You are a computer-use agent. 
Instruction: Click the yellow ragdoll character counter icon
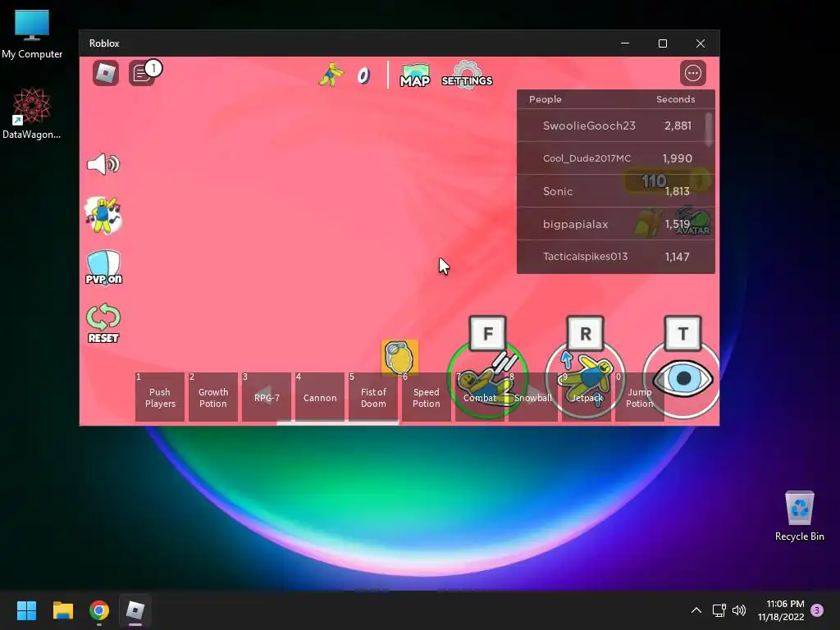(331, 75)
